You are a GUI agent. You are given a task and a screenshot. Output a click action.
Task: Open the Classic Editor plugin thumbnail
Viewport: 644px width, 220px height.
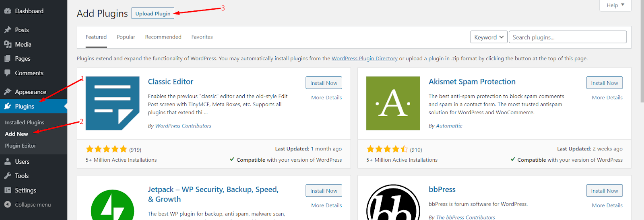click(x=112, y=103)
